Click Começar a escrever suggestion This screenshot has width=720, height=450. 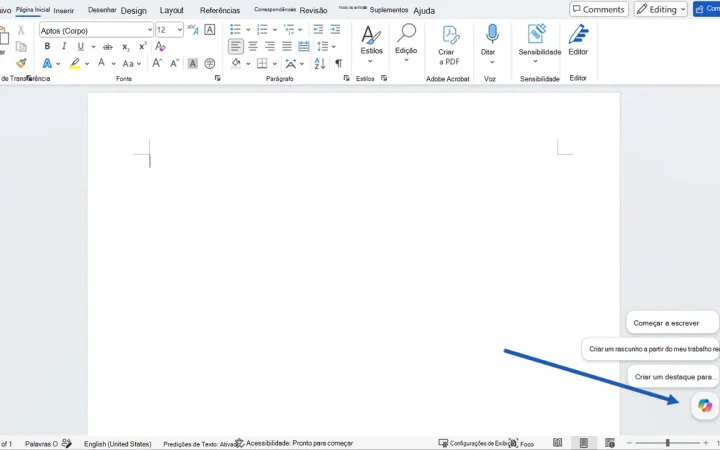point(672,323)
